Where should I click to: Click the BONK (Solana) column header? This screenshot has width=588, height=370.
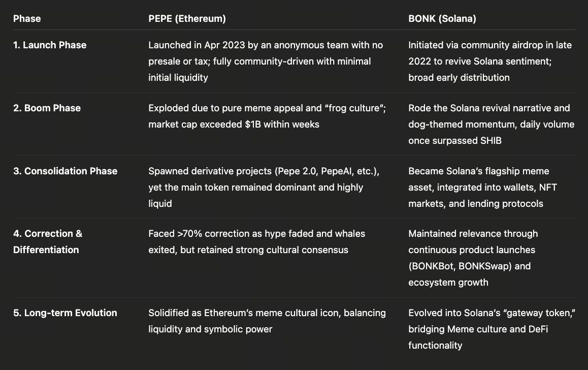[x=442, y=19]
